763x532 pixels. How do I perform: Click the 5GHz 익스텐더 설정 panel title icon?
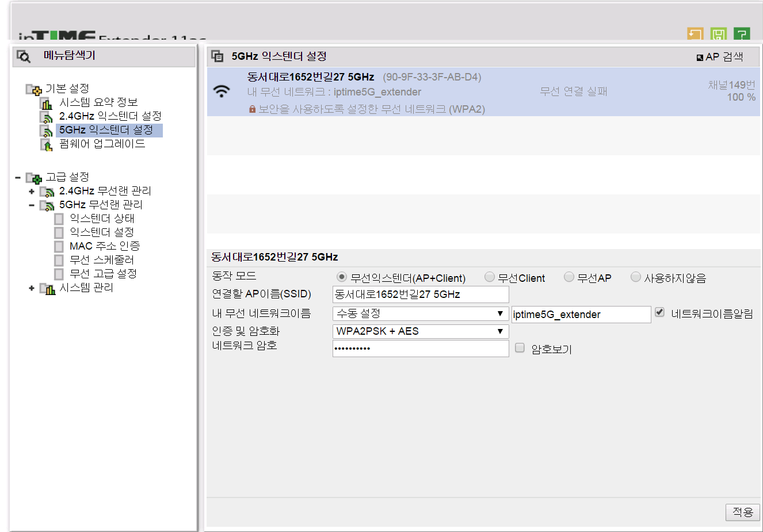tap(217, 56)
